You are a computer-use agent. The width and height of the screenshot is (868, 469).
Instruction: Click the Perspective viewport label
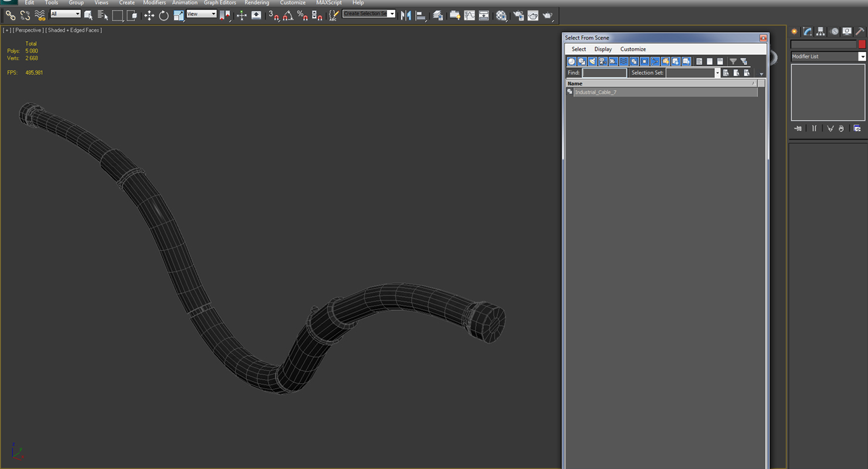click(x=28, y=30)
